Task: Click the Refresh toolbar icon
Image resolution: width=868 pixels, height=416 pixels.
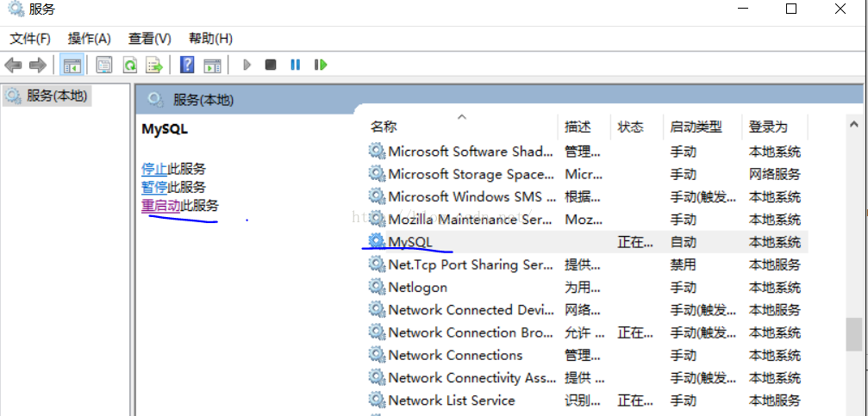Action: (x=129, y=65)
